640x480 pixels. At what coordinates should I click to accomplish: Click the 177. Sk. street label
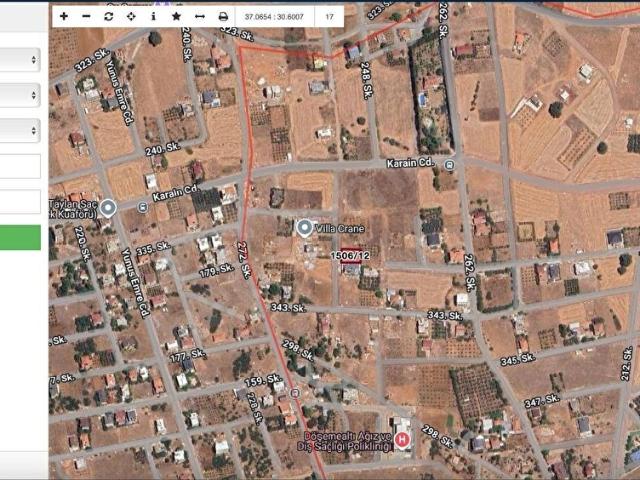pos(188,356)
